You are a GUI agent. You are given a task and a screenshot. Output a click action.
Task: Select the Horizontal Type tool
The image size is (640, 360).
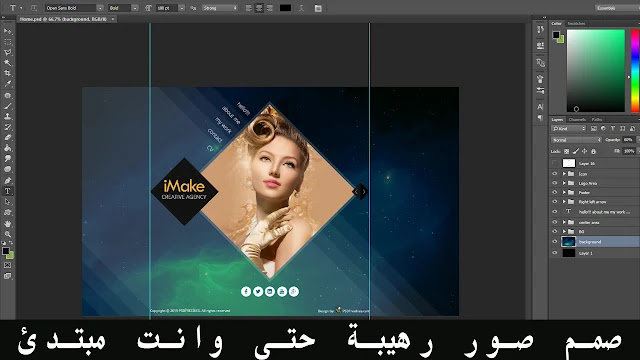(8, 191)
